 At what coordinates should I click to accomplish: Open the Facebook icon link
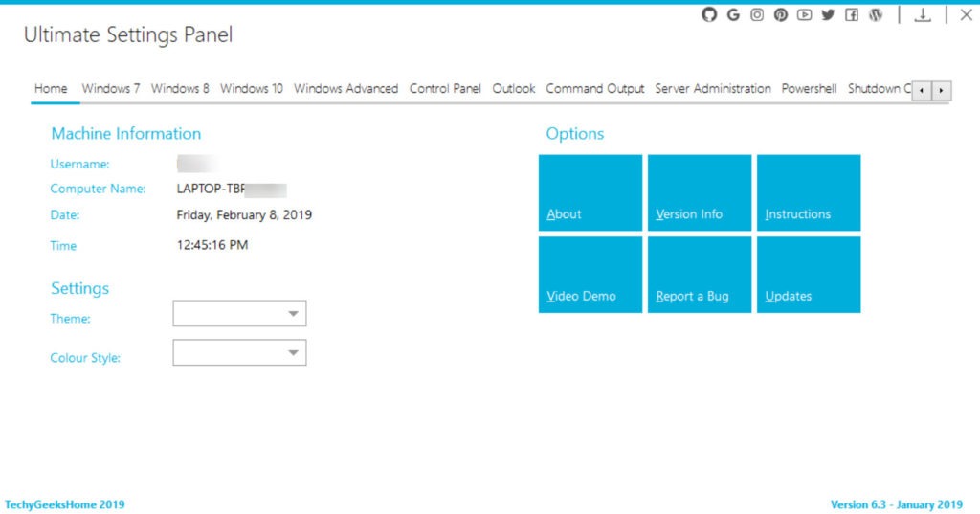click(x=852, y=14)
